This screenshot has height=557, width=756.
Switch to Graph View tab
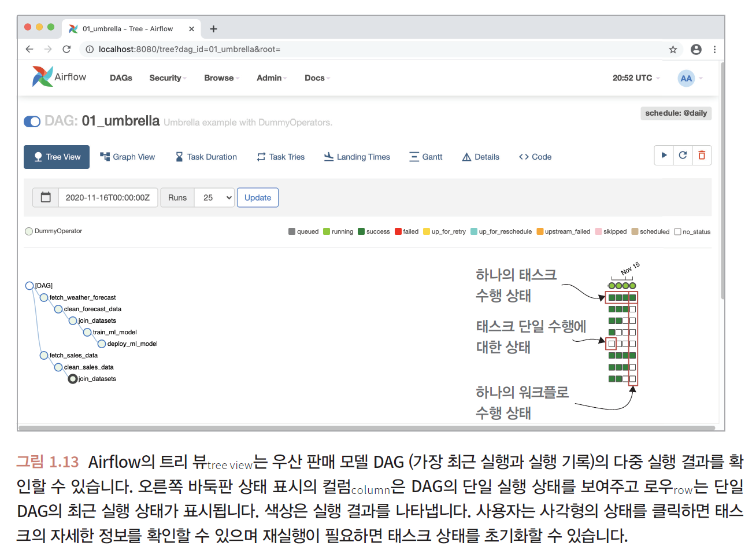tap(127, 157)
